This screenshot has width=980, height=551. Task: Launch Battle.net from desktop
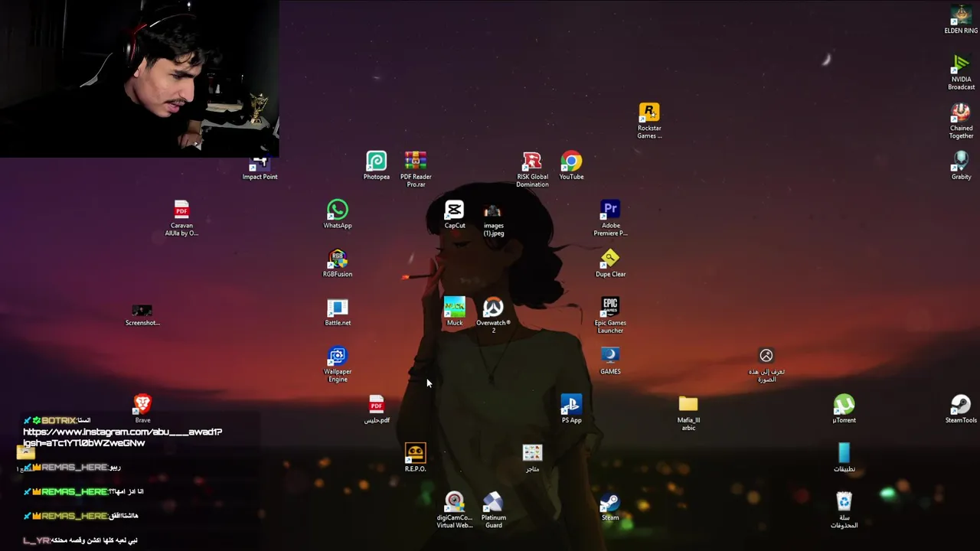click(338, 311)
